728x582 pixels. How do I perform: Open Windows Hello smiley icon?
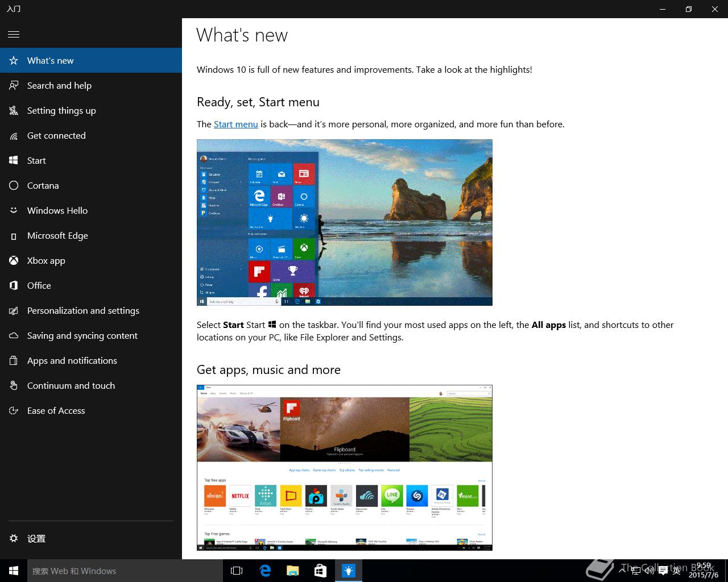14,210
